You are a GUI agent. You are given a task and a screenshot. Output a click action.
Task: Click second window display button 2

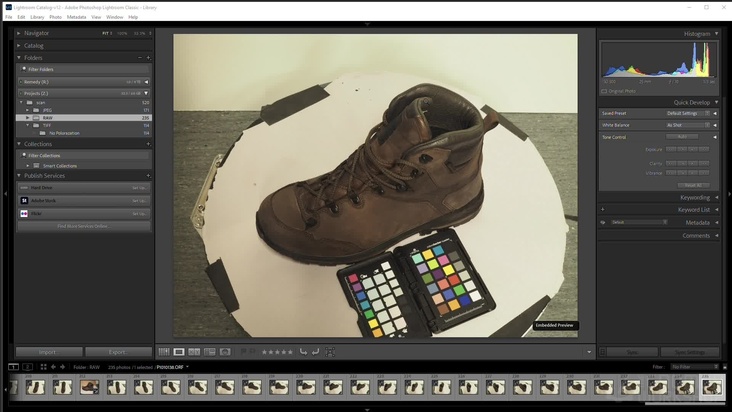point(28,367)
